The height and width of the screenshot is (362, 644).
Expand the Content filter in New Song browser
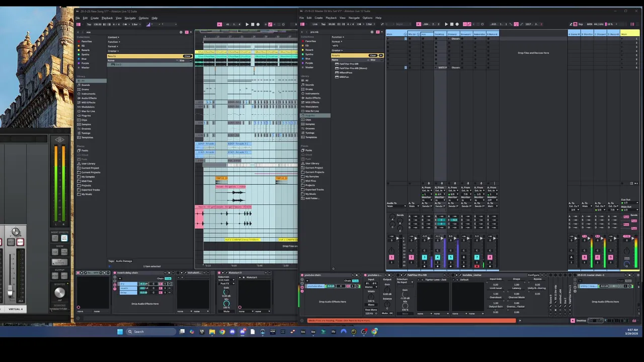(113, 37)
